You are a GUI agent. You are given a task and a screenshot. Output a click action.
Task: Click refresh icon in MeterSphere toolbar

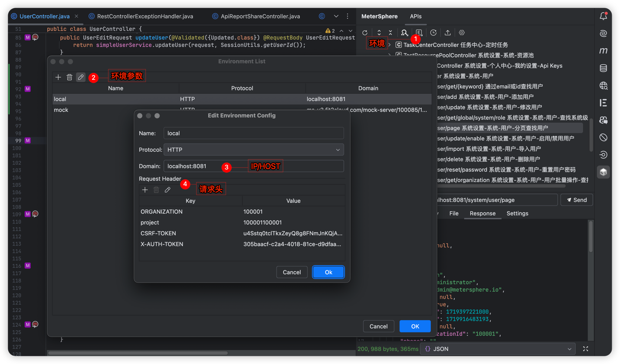365,32
